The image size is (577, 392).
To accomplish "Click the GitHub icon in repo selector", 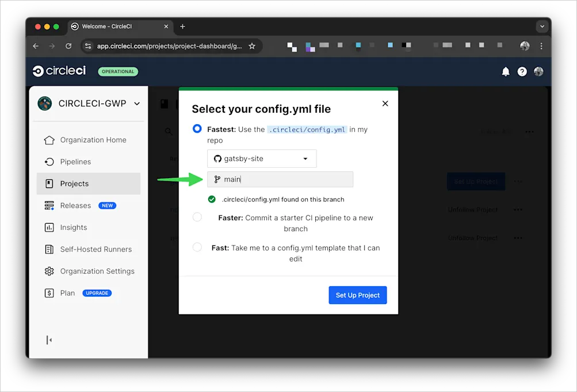I will click(x=217, y=159).
